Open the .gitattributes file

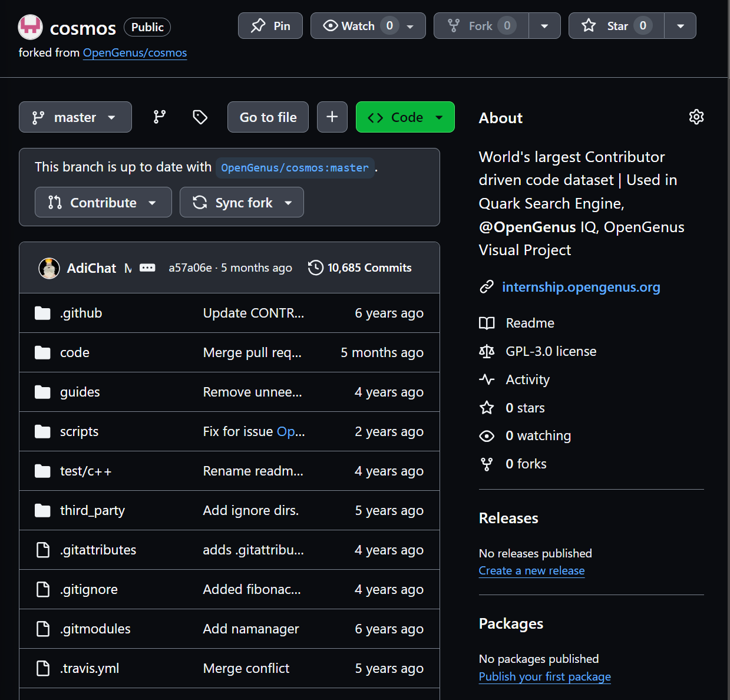98,550
